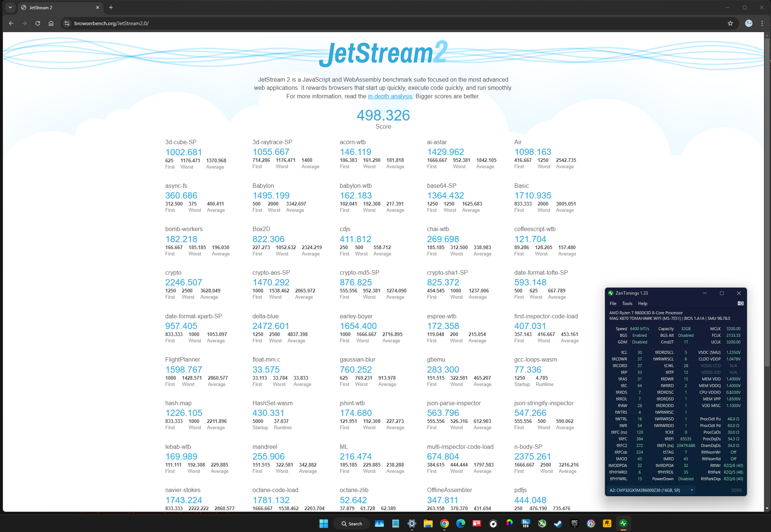Switch to ZenTimings taskbar icon
Screen dimensions: 771x532
click(x=623, y=523)
